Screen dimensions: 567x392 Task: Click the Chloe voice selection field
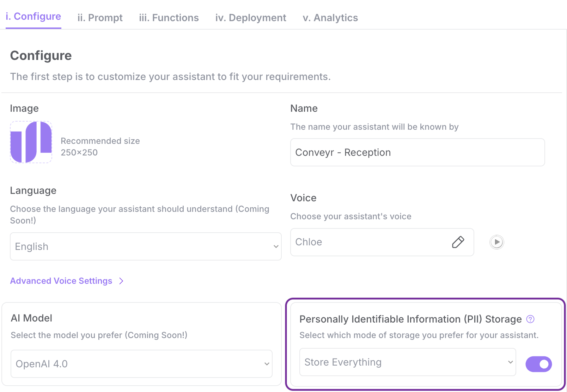[370, 242]
